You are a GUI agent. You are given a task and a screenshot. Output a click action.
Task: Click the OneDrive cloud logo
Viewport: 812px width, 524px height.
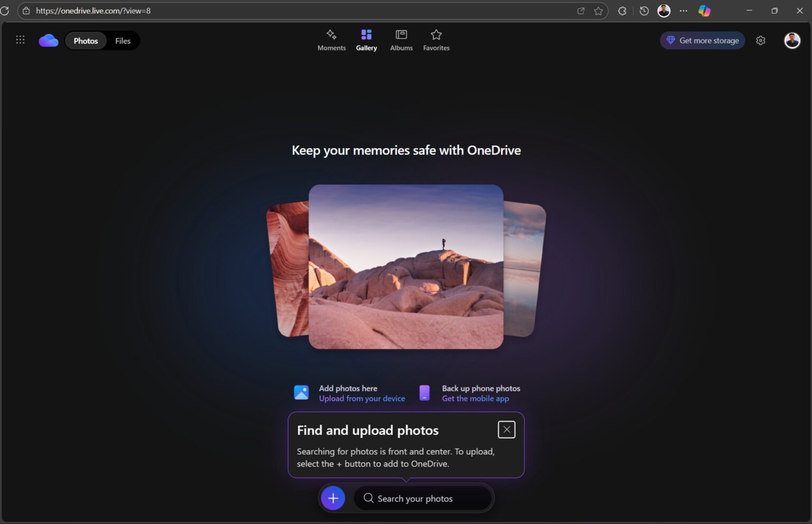(x=48, y=40)
